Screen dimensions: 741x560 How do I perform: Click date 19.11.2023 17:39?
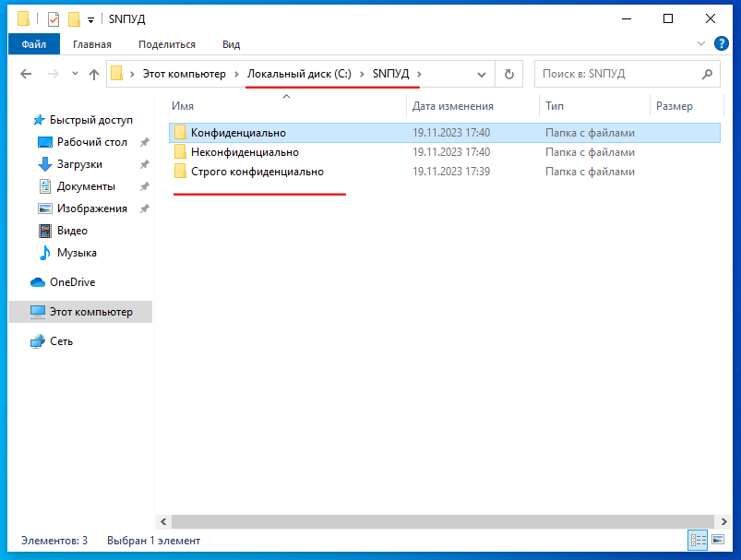click(451, 172)
